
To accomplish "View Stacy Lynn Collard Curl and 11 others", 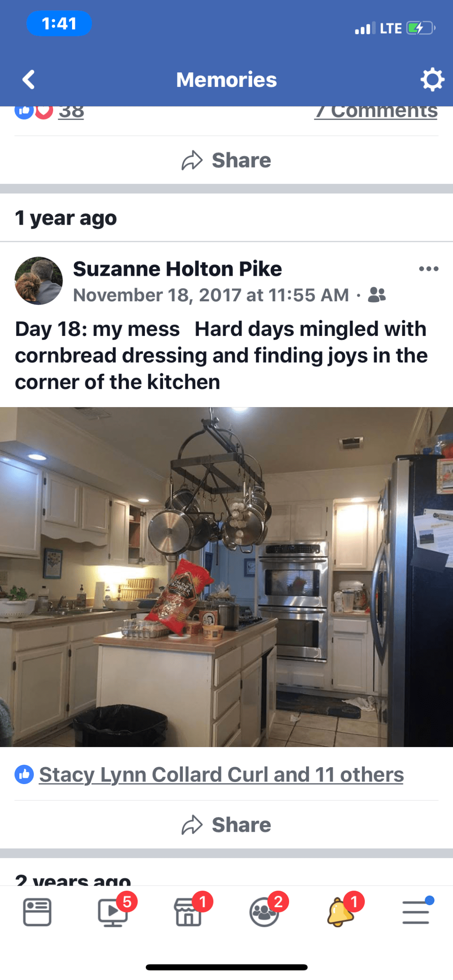I will (x=221, y=775).
